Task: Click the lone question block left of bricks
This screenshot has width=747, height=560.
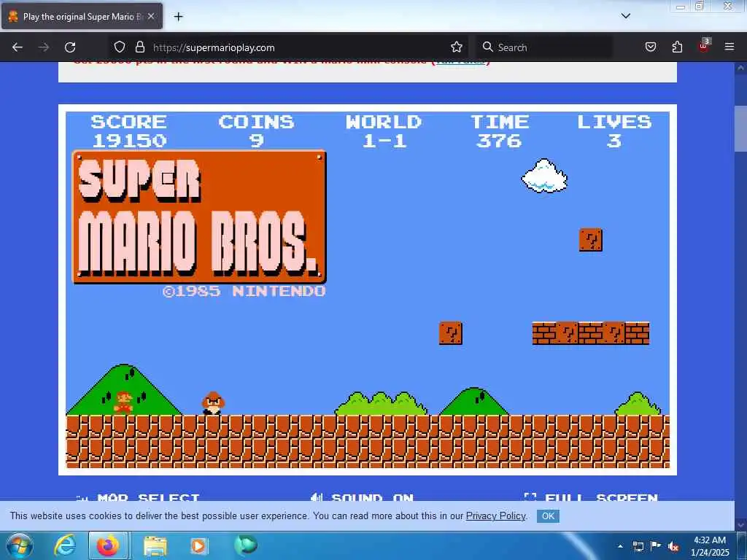Action: click(451, 332)
